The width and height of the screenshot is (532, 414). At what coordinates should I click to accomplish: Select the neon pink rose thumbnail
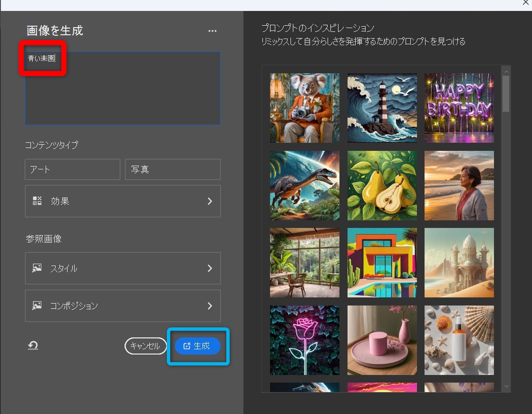tap(305, 340)
